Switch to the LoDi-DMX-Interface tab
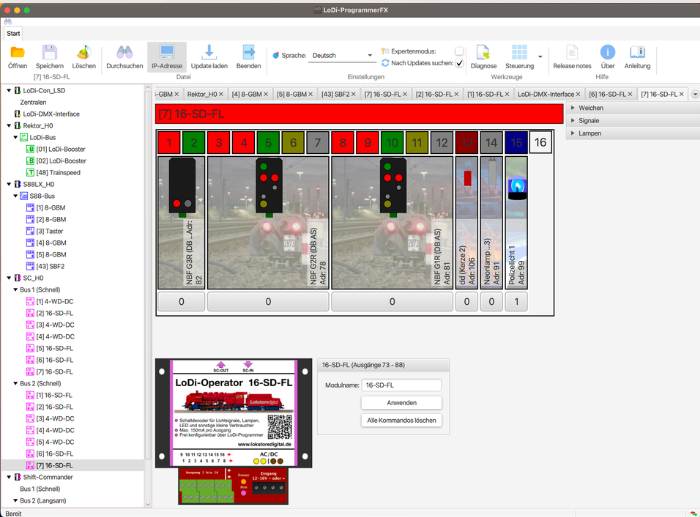The height and width of the screenshot is (517, 700). [545, 93]
